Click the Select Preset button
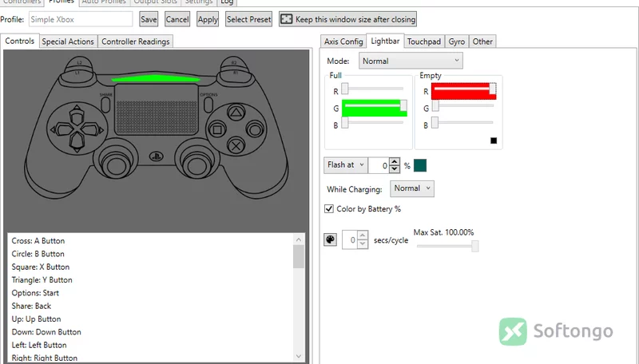This screenshot has height=364, width=639. click(x=248, y=19)
